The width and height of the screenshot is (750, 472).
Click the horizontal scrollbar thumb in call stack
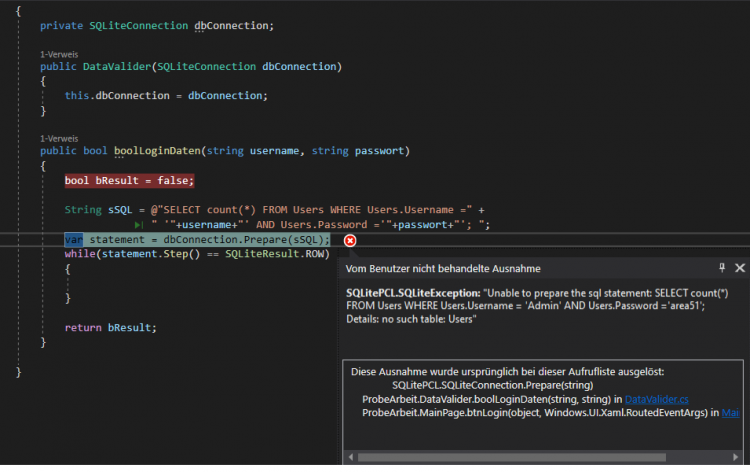[x=511, y=457]
